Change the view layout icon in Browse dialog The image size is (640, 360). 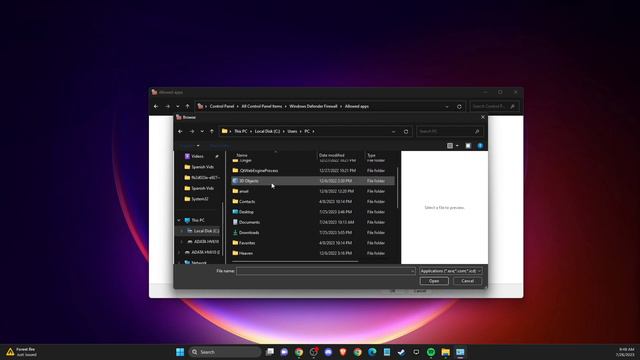pyautogui.click(x=450, y=146)
